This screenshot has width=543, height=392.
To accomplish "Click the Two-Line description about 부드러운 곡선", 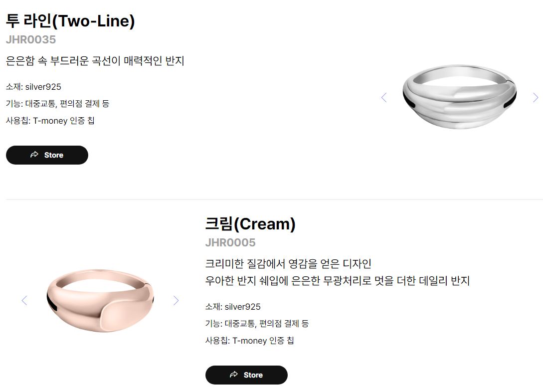I will pyautogui.click(x=95, y=61).
